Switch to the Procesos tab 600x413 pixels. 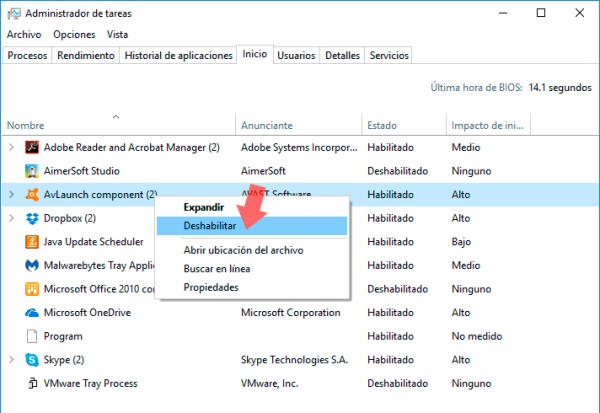[x=27, y=56]
